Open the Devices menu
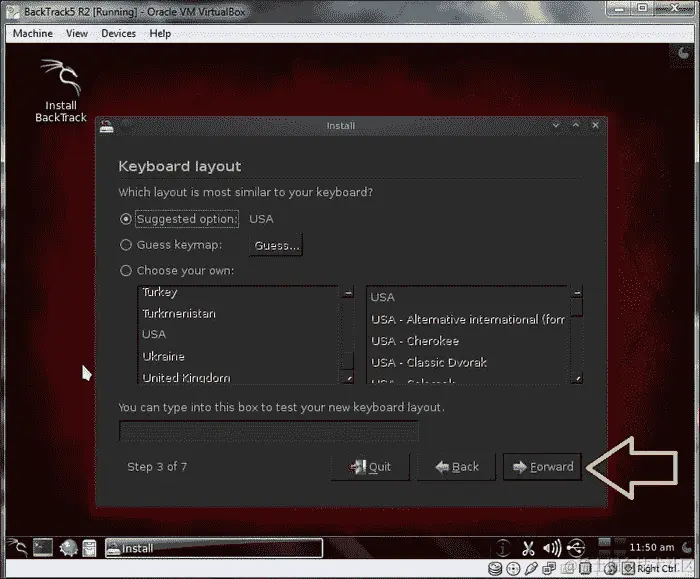Image resolution: width=700 pixels, height=579 pixels. coord(118,33)
